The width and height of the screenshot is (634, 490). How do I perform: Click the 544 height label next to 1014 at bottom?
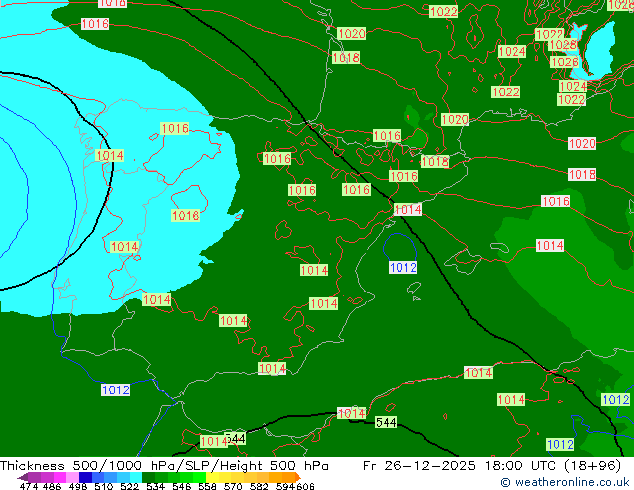[235, 438]
